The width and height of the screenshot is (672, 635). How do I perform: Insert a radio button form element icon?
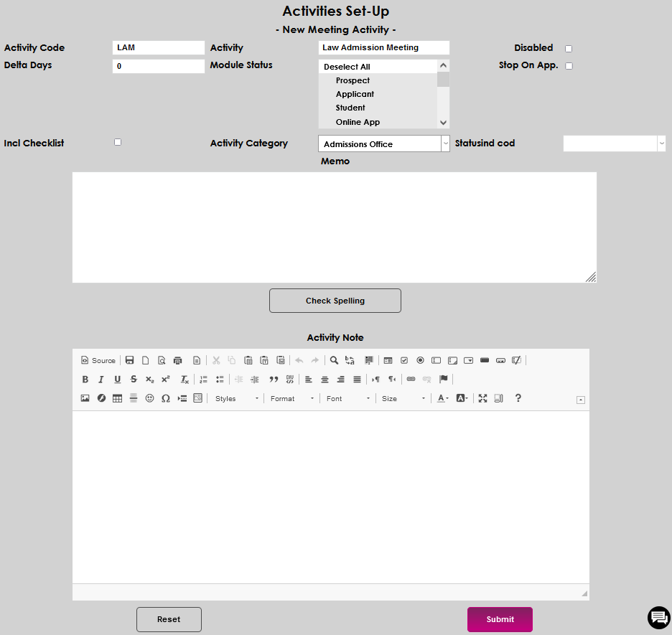(x=421, y=360)
